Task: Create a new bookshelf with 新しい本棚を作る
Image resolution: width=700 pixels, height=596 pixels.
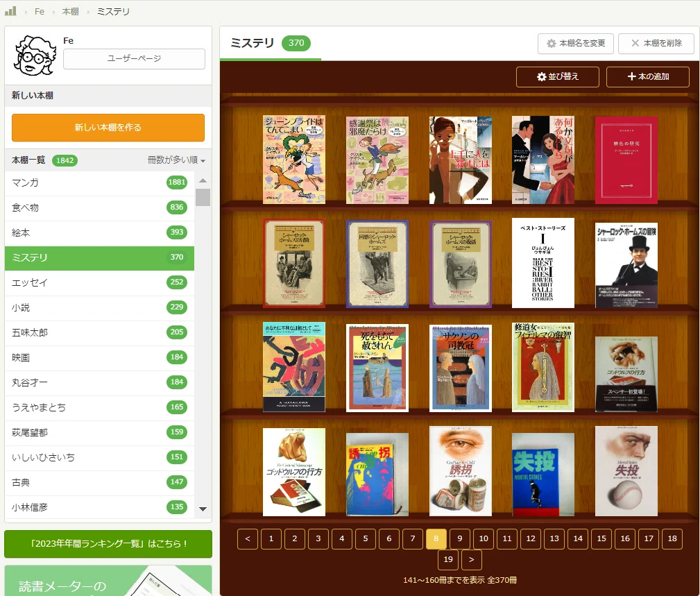Action: point(108,128)
